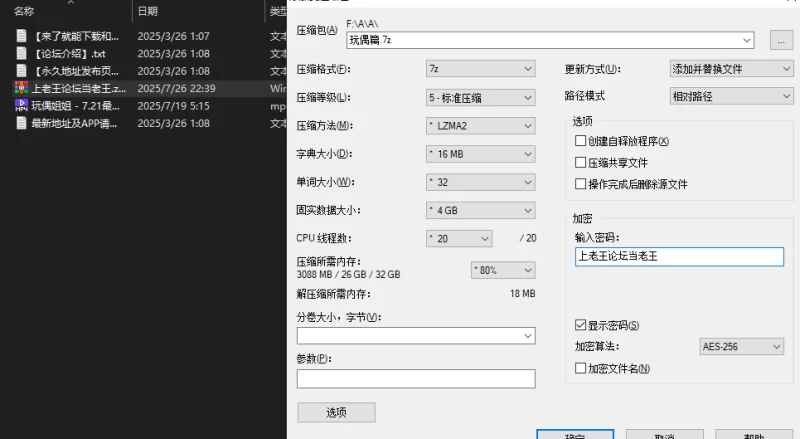Click the browse ... button for archive path

(x=781, y=40)
